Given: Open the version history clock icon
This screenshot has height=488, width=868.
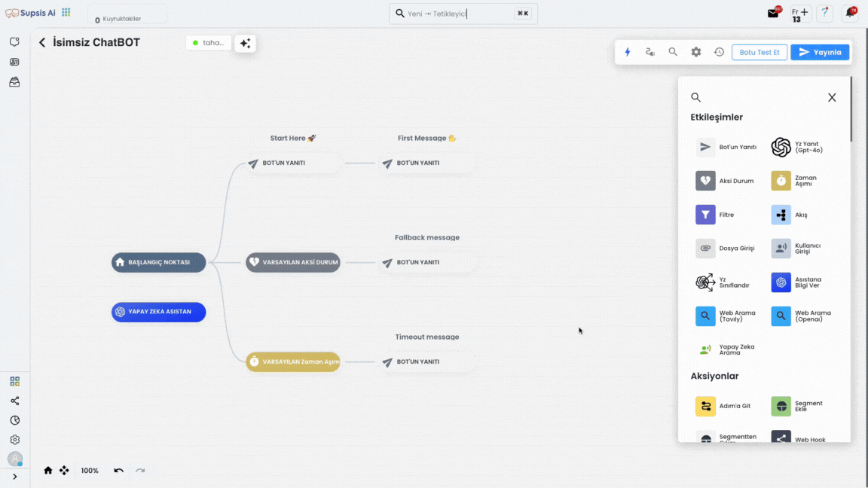Looking at the screenshot, I should (719, 52).
